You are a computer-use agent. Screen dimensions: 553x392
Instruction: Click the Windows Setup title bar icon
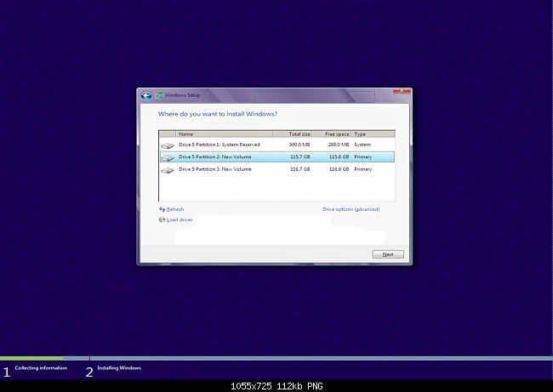(x=157, y=95)
